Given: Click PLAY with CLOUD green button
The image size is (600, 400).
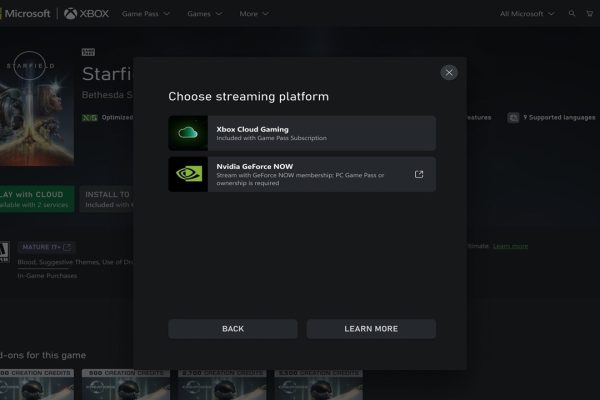Looking at the screenshot, I should pyautogui.click(x=37, y=199).
